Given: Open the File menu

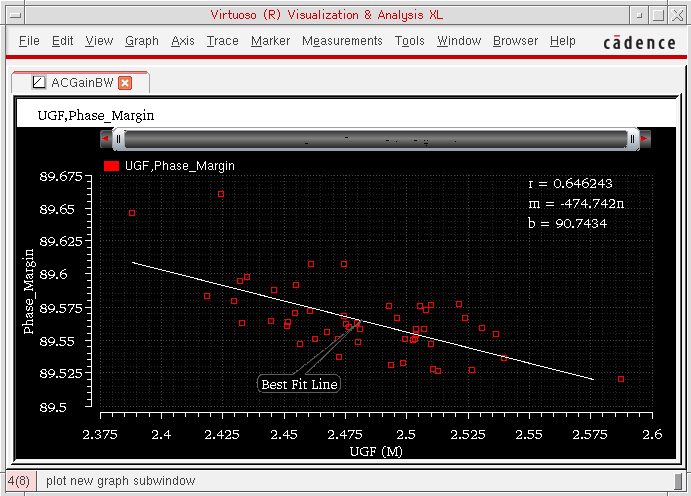Looking at the screenshot, I should coord(29,41).
